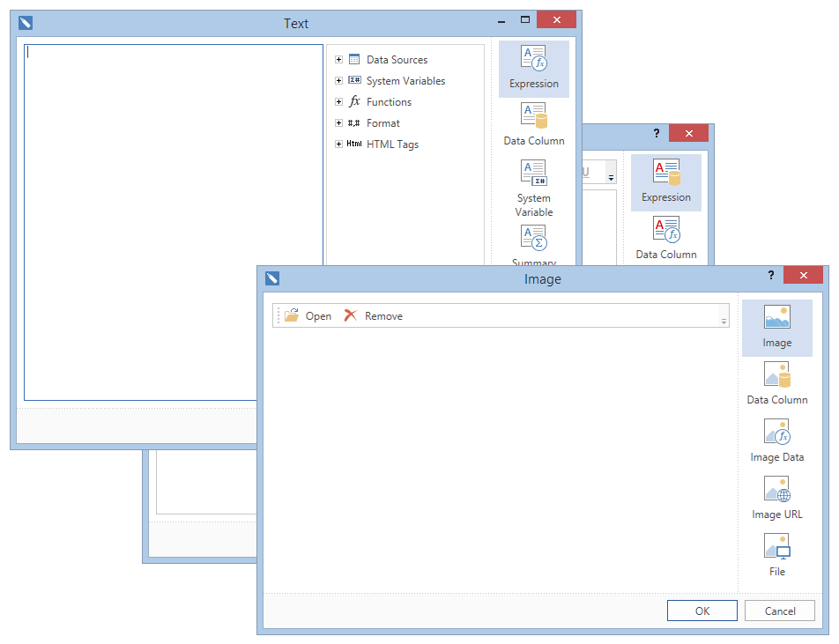Click Image toolbar drag handle

pos(278,315)
